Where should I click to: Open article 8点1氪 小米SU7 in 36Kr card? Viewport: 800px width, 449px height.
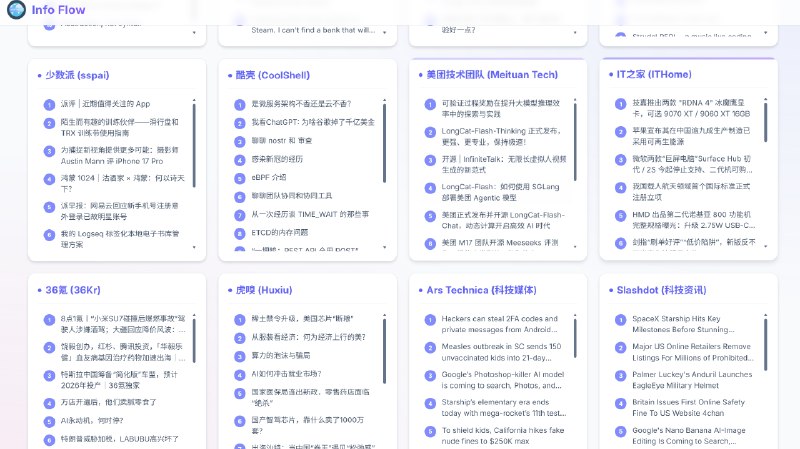pyautogui.click(x=123, y=324)
